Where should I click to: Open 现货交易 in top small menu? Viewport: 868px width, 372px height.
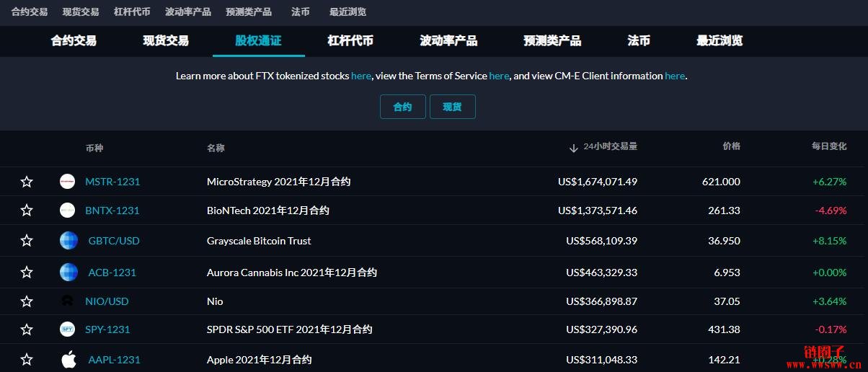(x=81, y=12)
